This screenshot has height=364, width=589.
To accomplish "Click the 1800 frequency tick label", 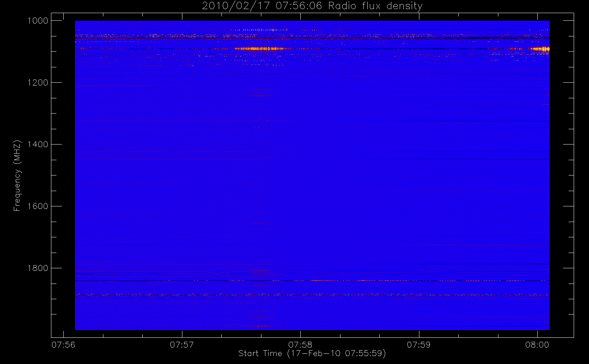I will click(38, 268).
